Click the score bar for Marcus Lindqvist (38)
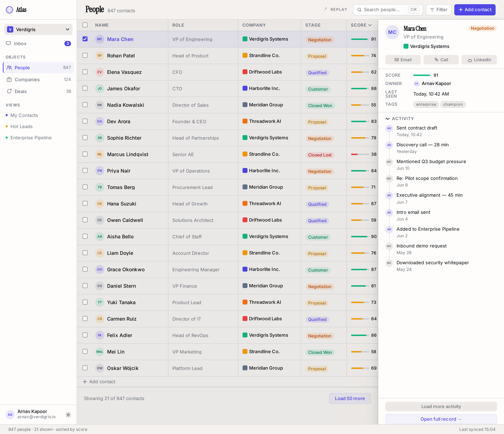The image size is (504, 434). pos(360,154)
